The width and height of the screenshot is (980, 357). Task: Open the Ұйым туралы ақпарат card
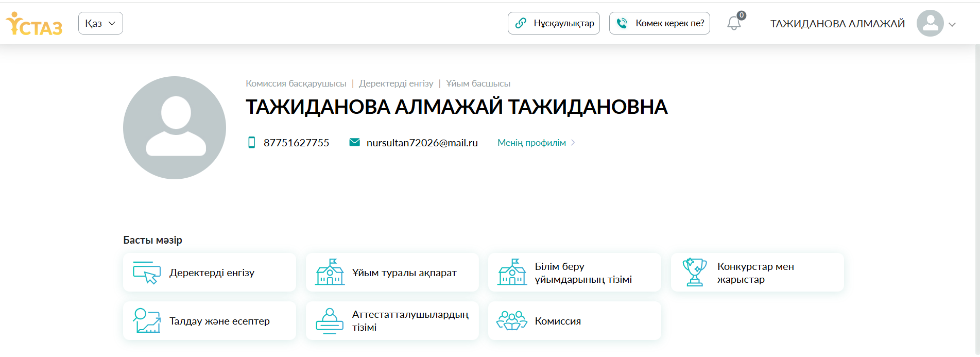pos(392,272)
